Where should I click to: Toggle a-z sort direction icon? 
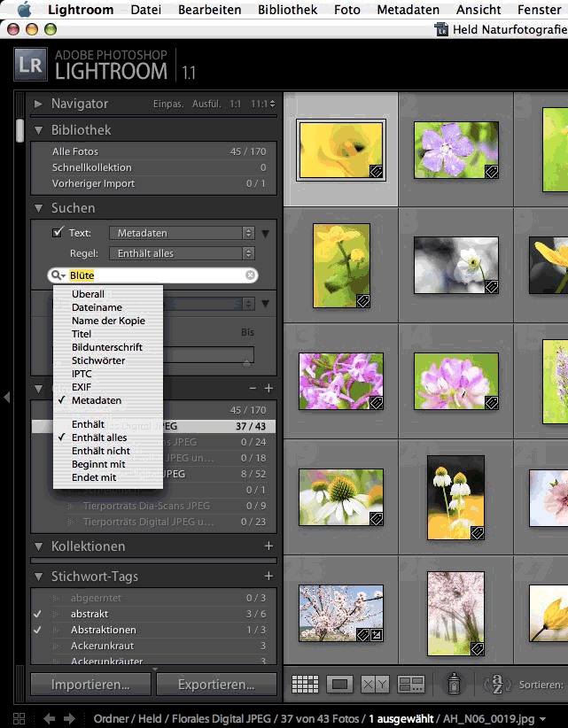pos(497,684)
